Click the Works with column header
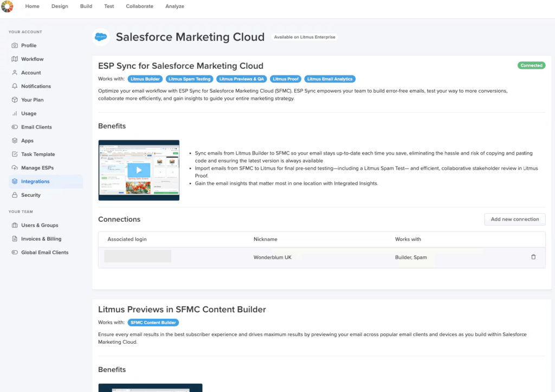Viewport: 555px width, 392px height. (408, 239)
